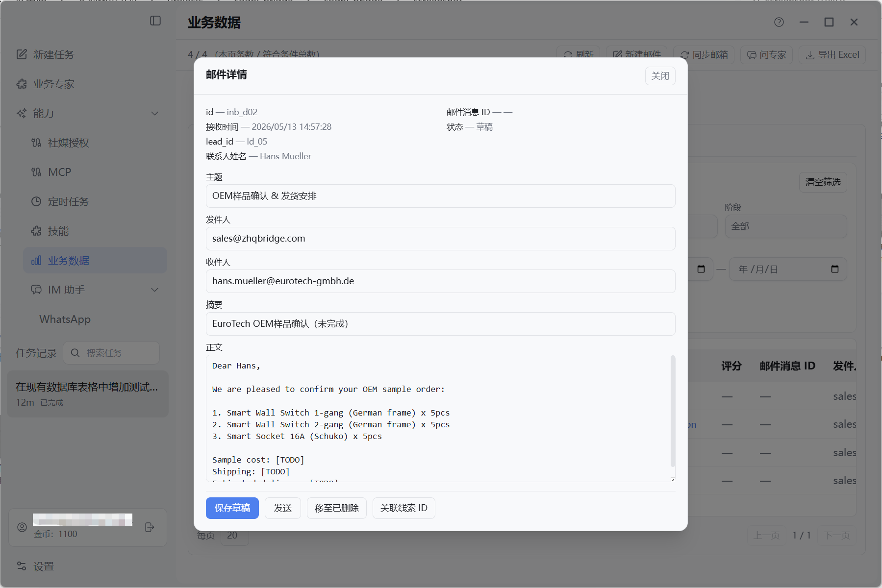The height and width of the screenshot is (588, 882).
Task: Click the 上一页 pagination button
Action: (766, 535)
